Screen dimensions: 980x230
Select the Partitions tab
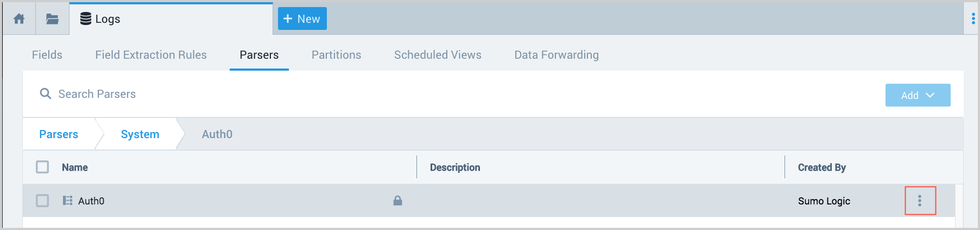336,55
